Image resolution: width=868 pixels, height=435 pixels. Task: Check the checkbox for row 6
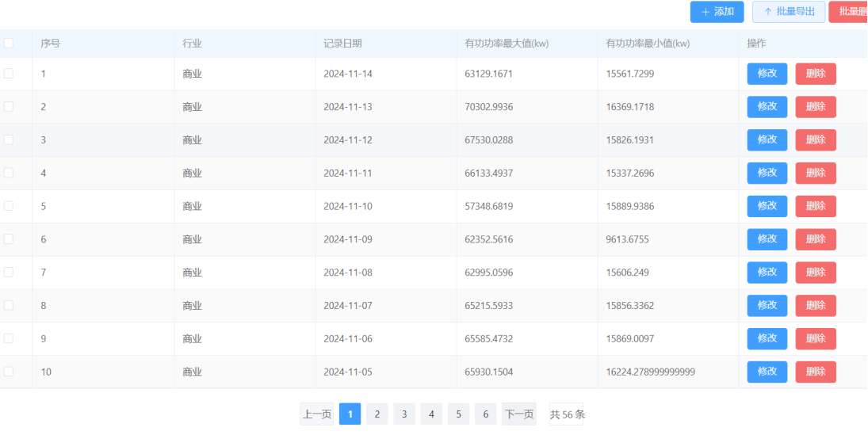8,239
